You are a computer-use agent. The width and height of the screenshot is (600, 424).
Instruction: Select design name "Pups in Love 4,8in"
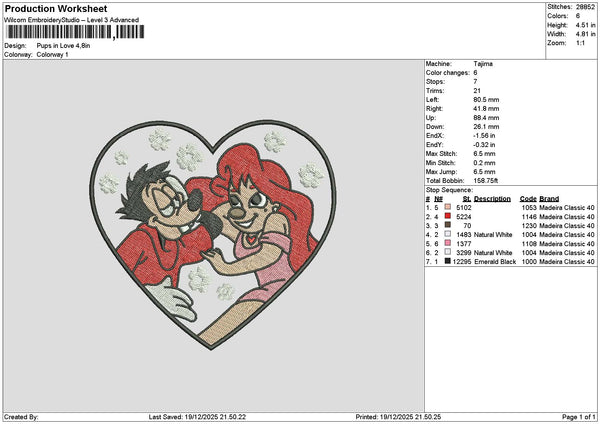click(63, 46)
